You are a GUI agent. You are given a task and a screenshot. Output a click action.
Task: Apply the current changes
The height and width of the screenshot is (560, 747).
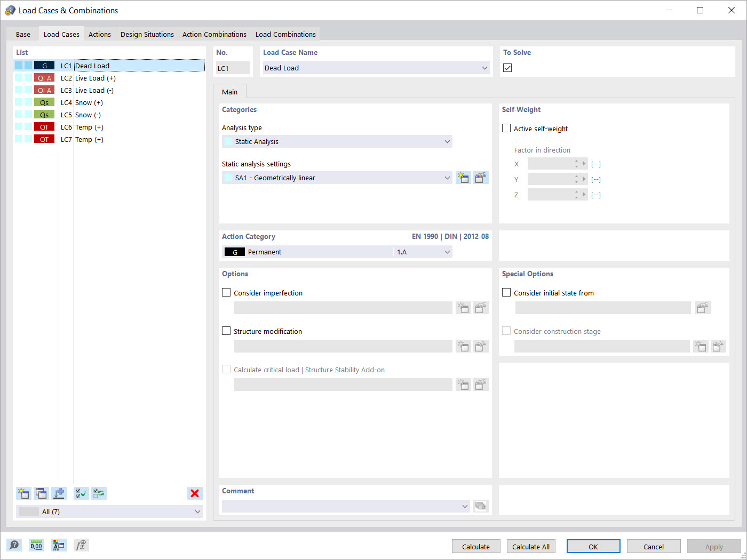714,546
